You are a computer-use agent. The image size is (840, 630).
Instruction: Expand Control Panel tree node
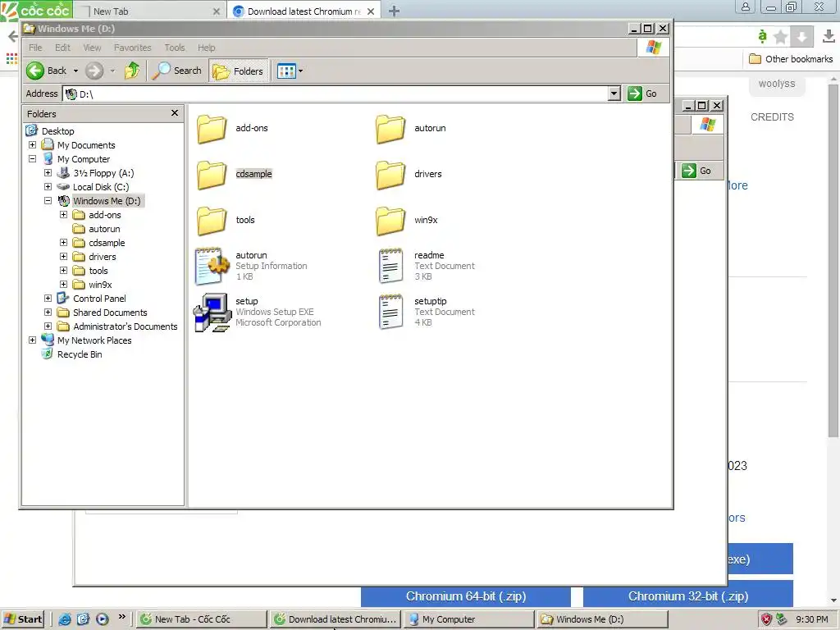(x=48, y=299)
